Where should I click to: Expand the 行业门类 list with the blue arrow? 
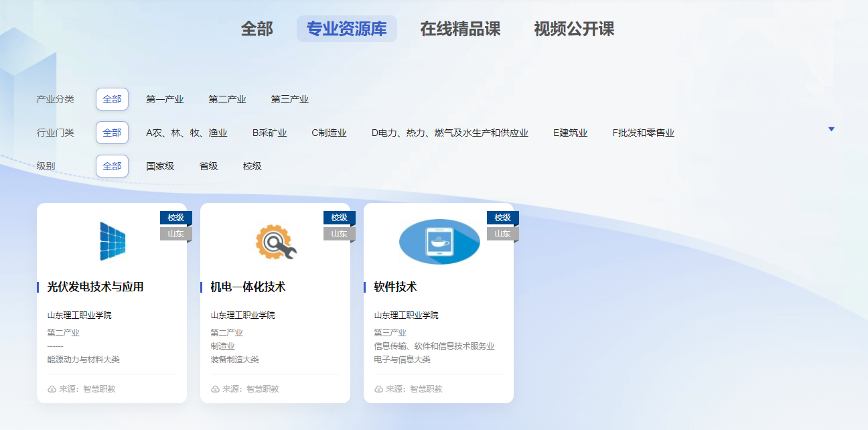point(831,129)
